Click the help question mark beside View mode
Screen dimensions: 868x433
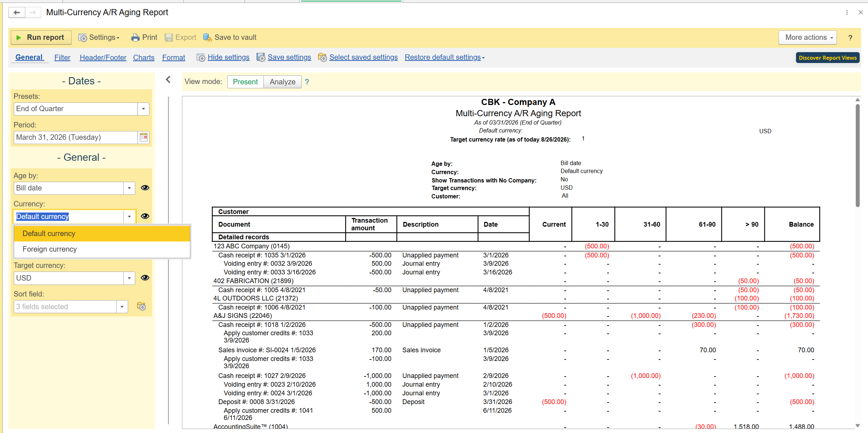point(307,82)
